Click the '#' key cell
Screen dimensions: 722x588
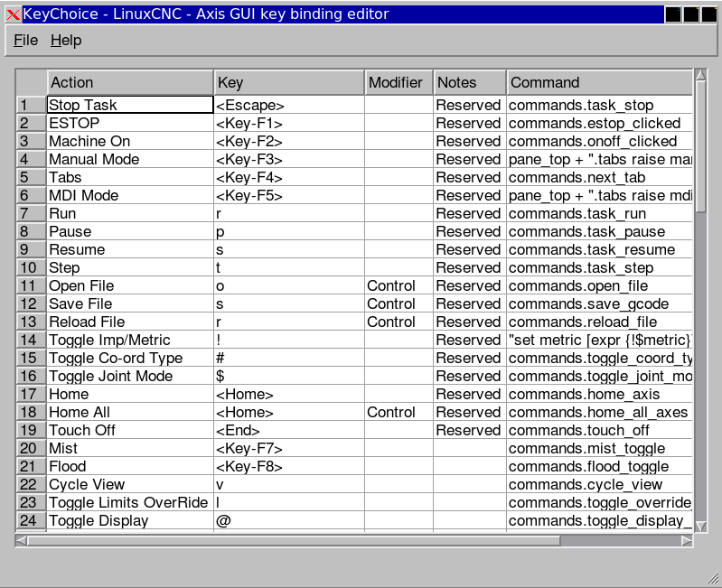click(289, 358)
